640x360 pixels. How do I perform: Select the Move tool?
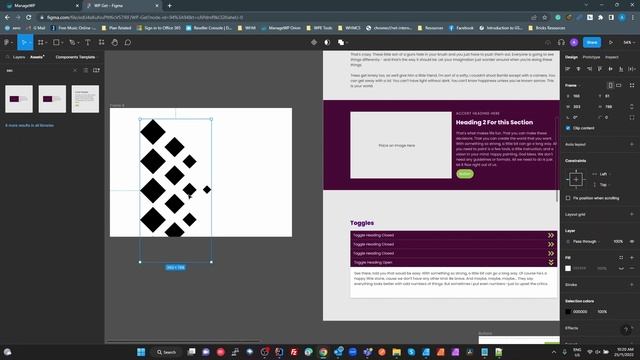24,42
